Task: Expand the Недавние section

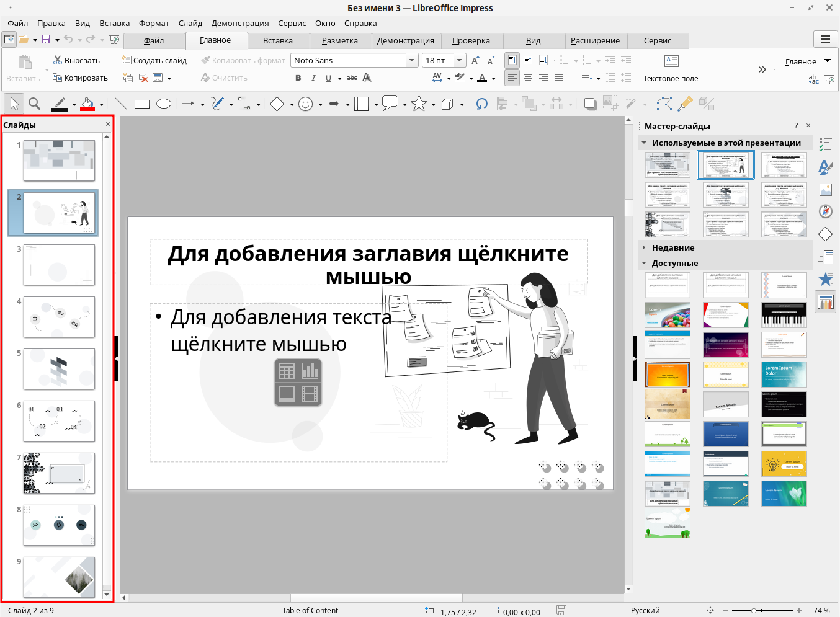Action: point(672,247)
